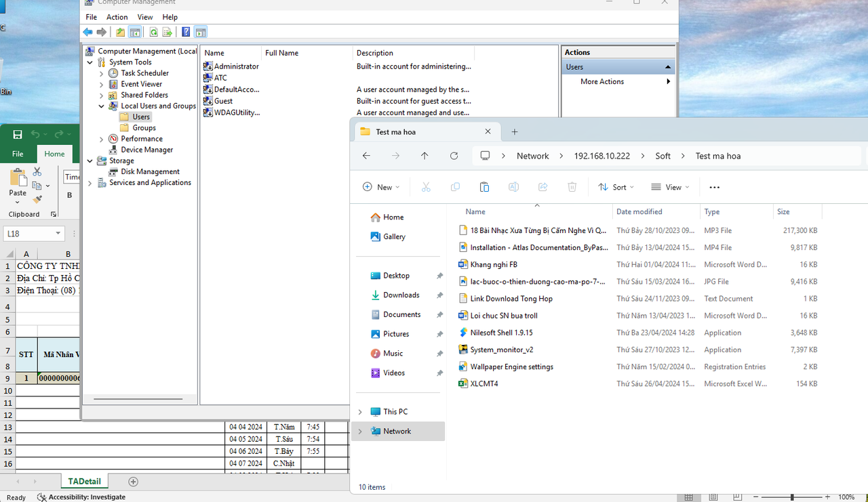Toggle Show/Hide Action Pane toolbar button
868x502 pixels.
pos(201,32)
